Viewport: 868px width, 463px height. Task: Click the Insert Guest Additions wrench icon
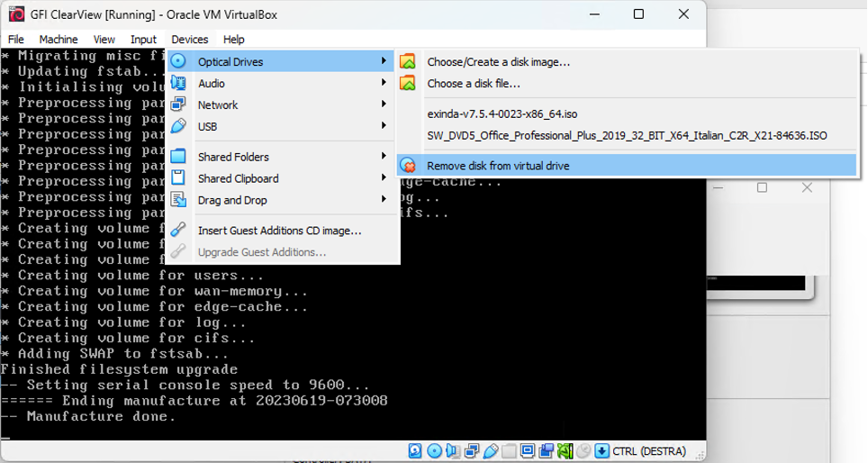click(x=178, y=230)
